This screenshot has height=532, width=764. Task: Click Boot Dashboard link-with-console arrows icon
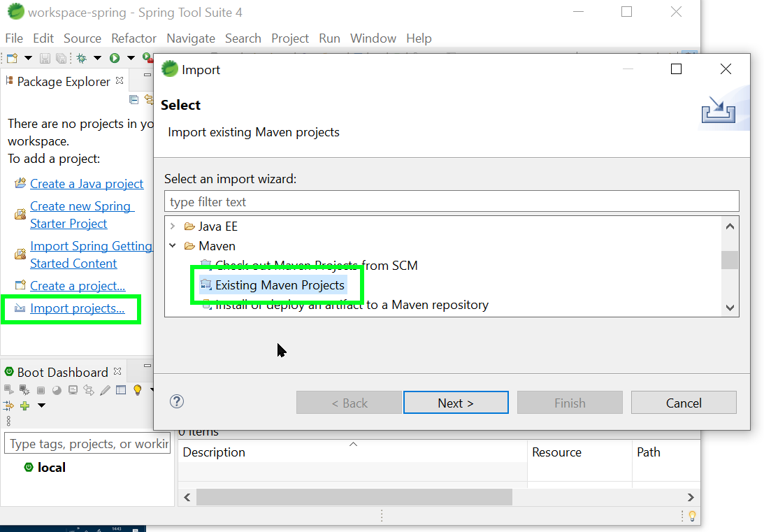pos(89,390)
